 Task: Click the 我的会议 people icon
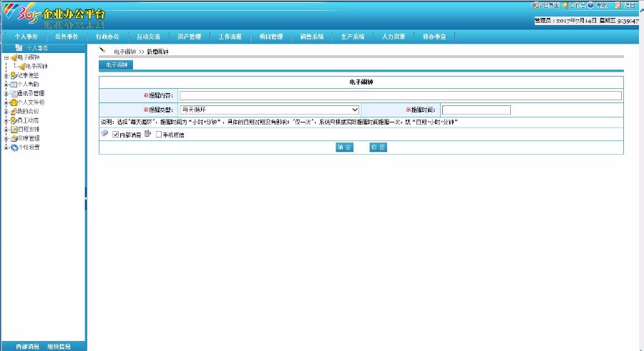click(14, 111)
